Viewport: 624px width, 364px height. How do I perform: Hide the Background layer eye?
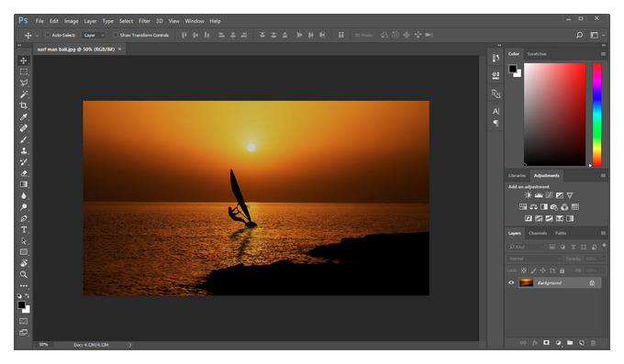tap(511, 282)
